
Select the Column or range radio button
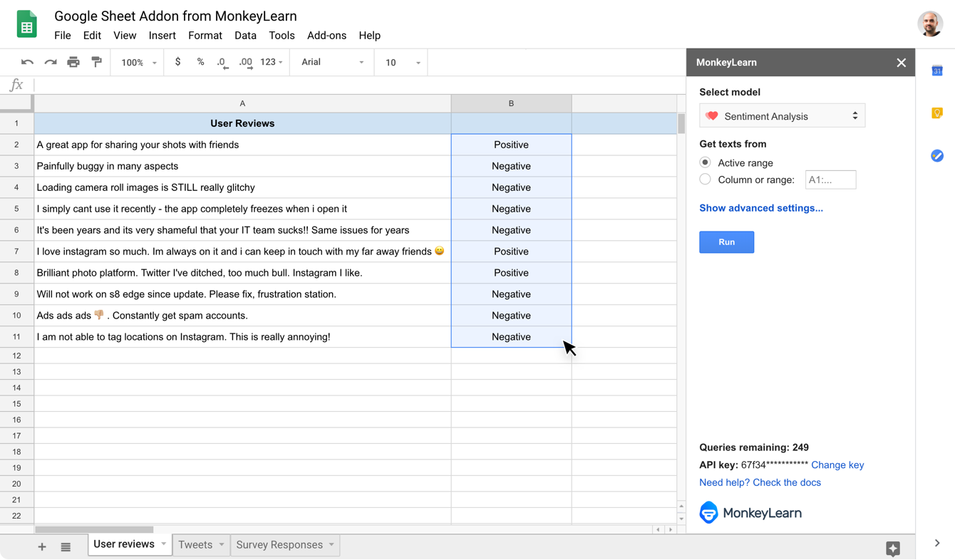705,180
